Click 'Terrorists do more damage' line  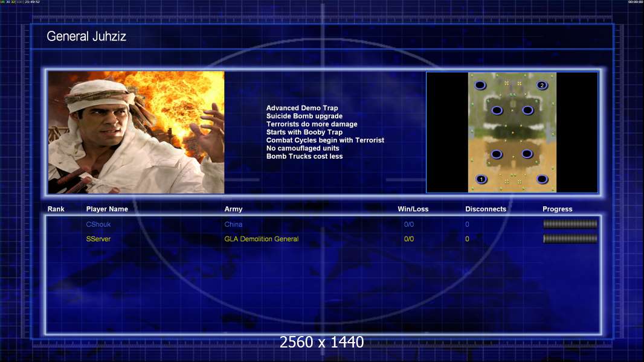click(x=312, y=124)
